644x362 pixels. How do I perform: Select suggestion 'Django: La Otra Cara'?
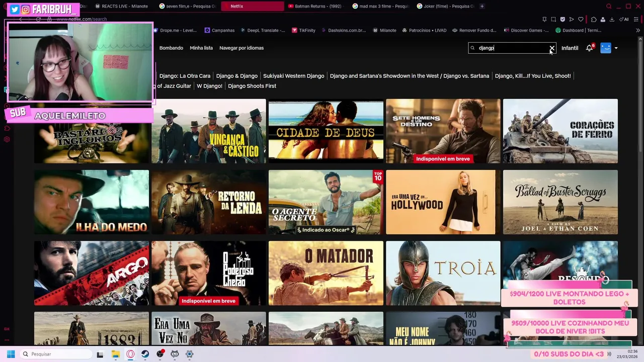(x=185, y=76)
